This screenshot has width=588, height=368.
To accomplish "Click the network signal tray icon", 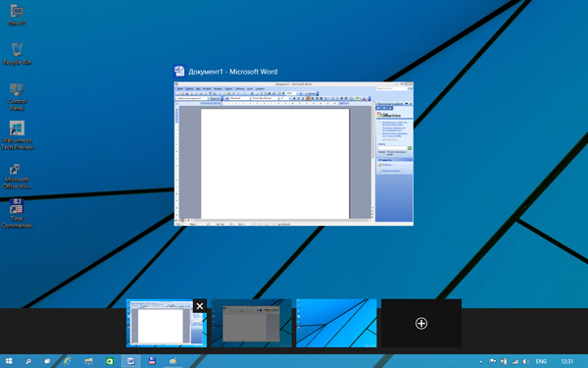I will (x=515, y=361).
